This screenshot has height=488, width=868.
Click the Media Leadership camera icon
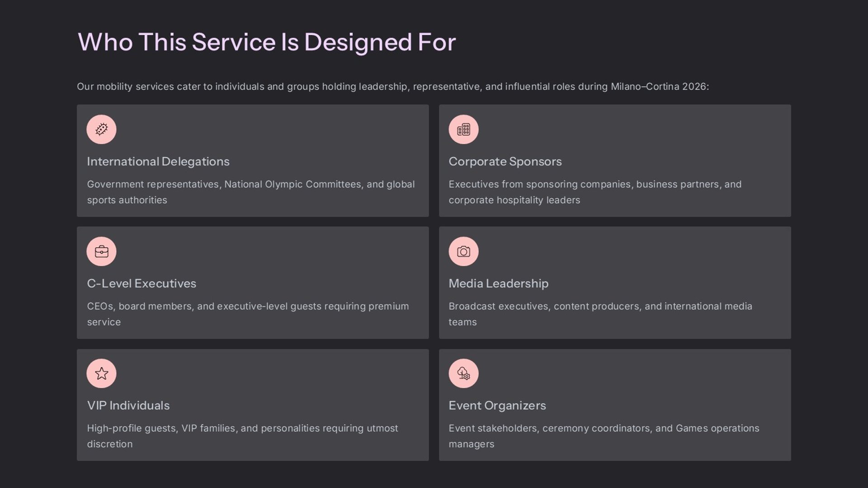pyautogui.click(x=463, y=252)
